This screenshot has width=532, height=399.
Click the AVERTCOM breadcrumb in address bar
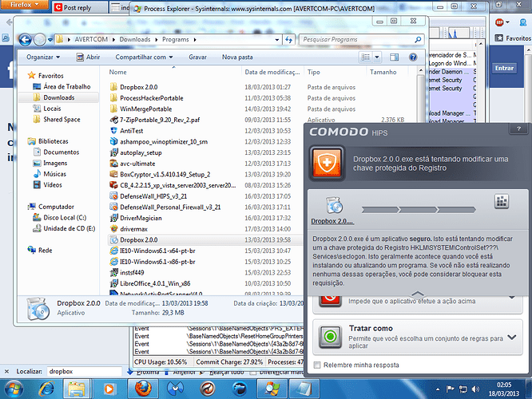tap(91, 40)
